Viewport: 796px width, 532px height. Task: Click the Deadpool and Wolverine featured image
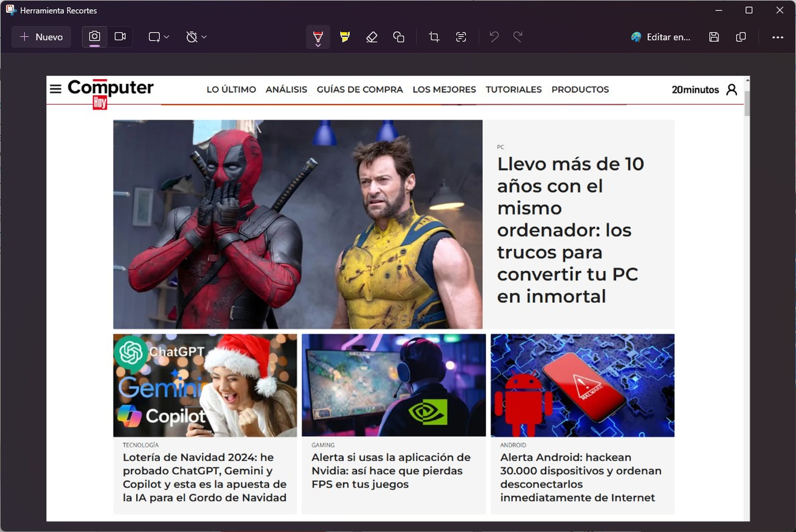(x=298, y=224)
